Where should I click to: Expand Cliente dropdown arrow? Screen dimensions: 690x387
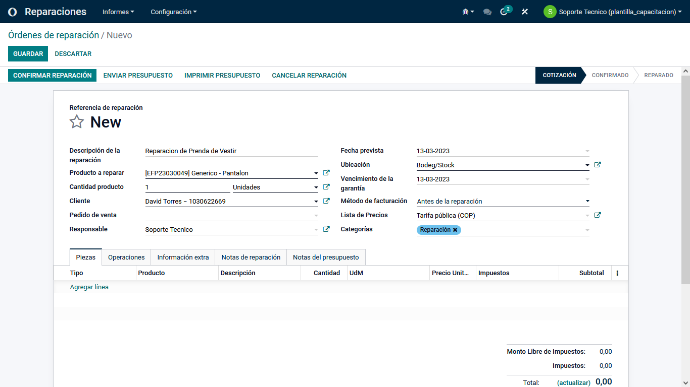316,201
